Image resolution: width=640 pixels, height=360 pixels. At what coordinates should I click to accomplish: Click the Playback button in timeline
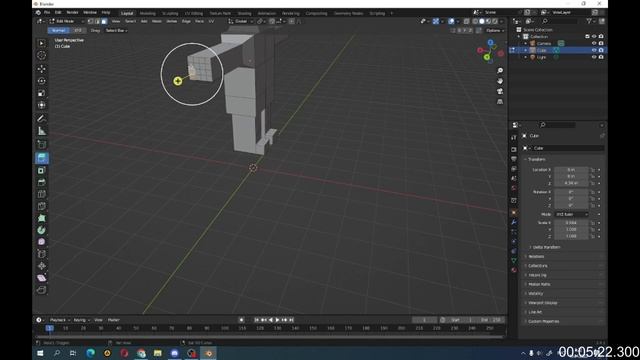tap(60, 320)
